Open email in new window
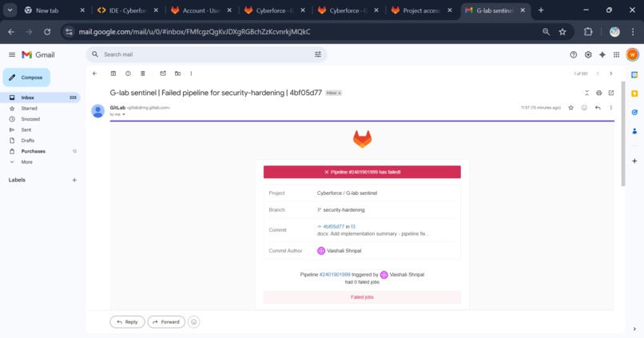 [611, 93]
